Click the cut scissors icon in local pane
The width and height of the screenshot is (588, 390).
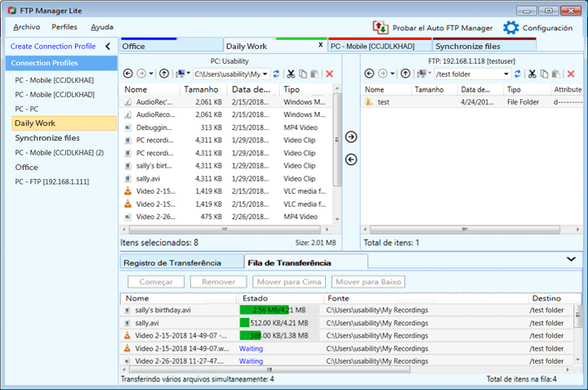[x=290, y=74]
